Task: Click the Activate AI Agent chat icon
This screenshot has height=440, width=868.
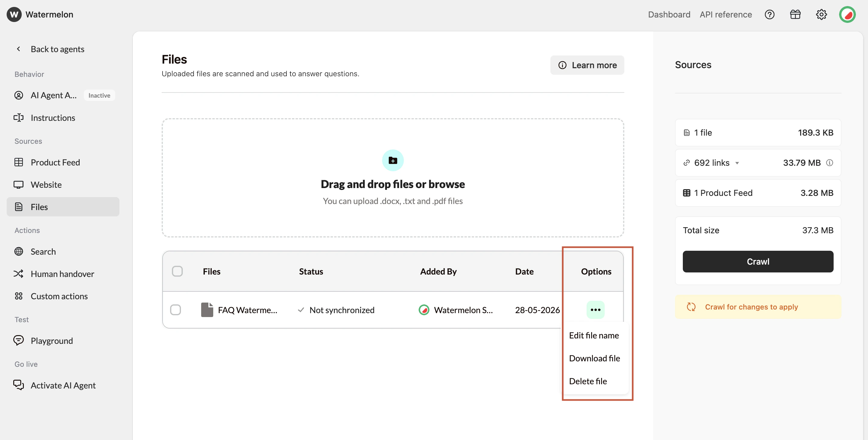Action: click(18, 385)
